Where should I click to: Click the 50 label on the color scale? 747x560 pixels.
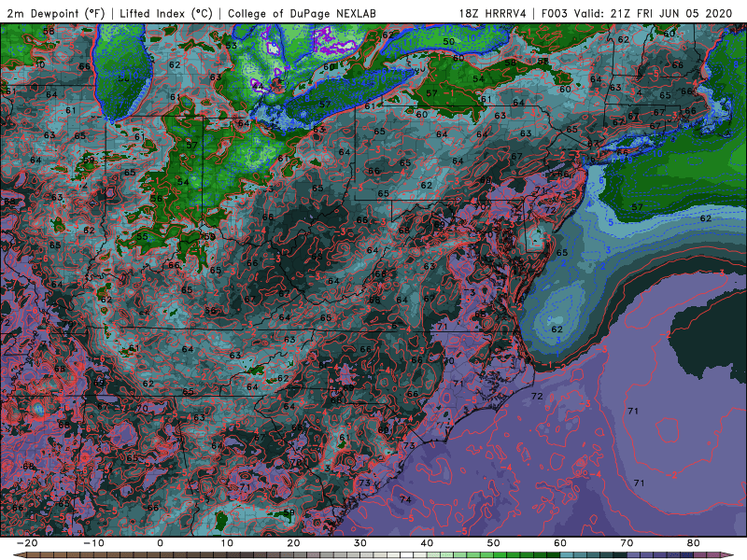(494, 543)
